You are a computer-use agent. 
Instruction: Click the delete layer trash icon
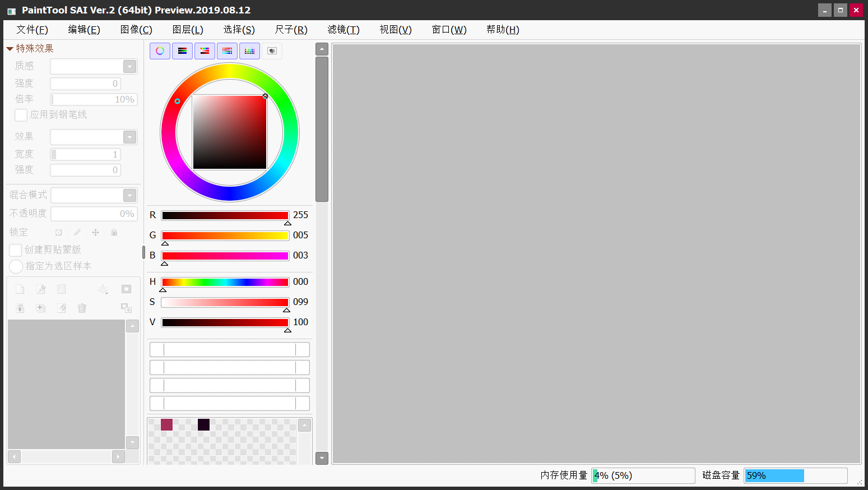click(82, 308)
